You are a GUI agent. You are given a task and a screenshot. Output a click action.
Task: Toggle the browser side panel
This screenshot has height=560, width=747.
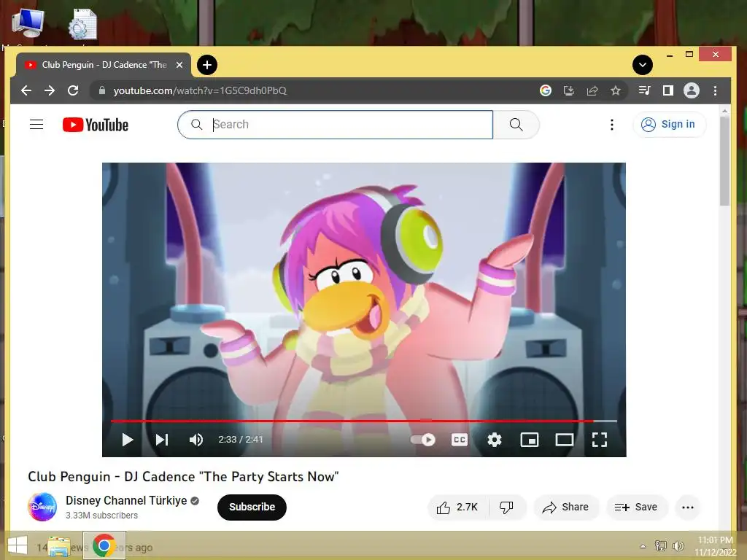pyautogui.click(x=668, y=90)
